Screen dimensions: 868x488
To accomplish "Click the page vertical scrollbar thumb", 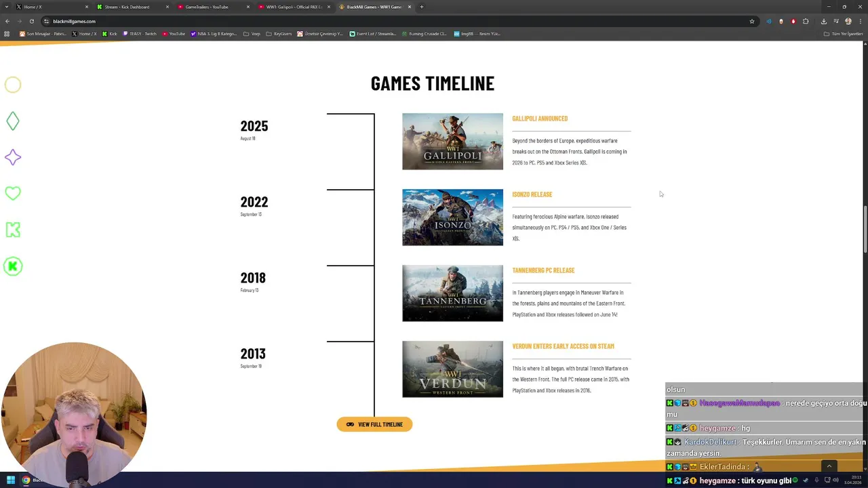I will pyautogui.click(x=865, y=228).
